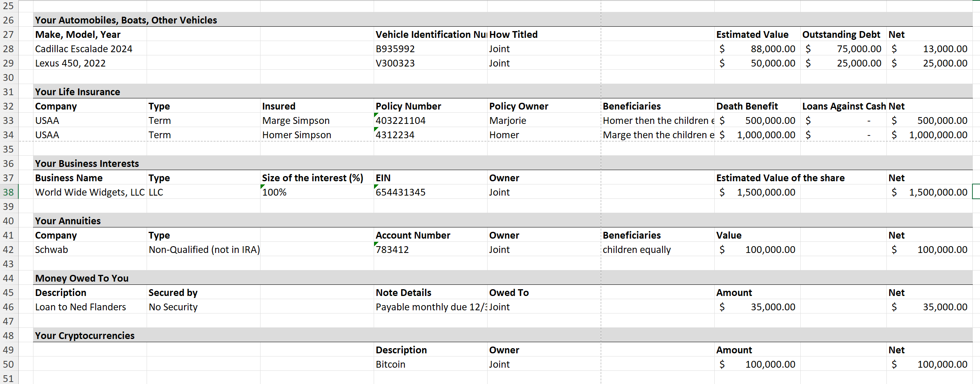Image resolution: width=980 pixels, height=384 pixels.
Task: Select the Bitcoin description cell
Action: pyautogui.click(x=430, y=364)
